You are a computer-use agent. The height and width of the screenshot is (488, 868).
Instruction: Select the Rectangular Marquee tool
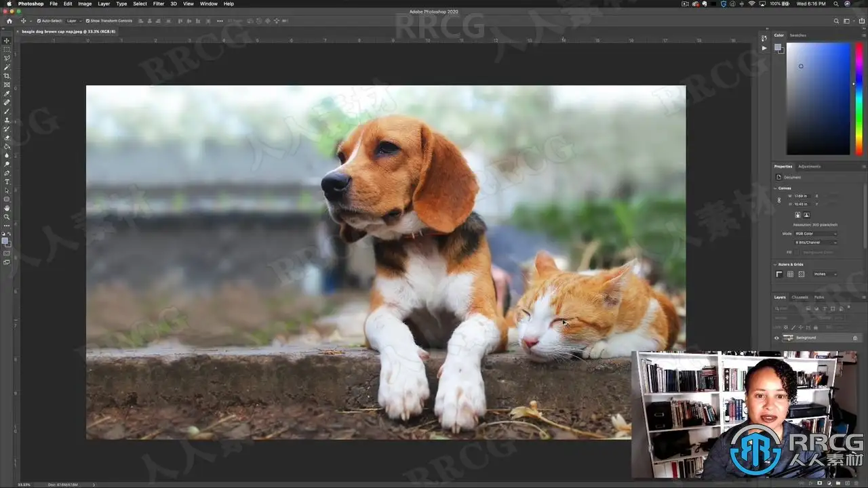pyautogui.click(x=7, y=49)
